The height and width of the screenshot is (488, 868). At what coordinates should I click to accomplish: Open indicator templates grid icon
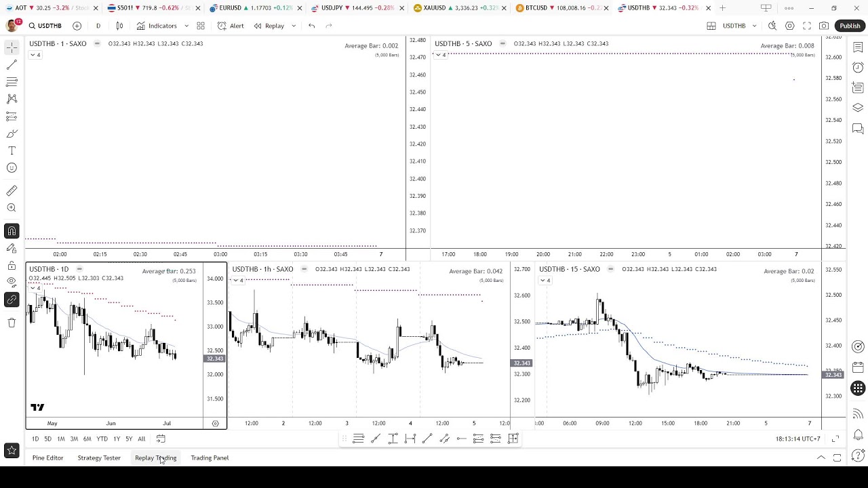point(201,26)
